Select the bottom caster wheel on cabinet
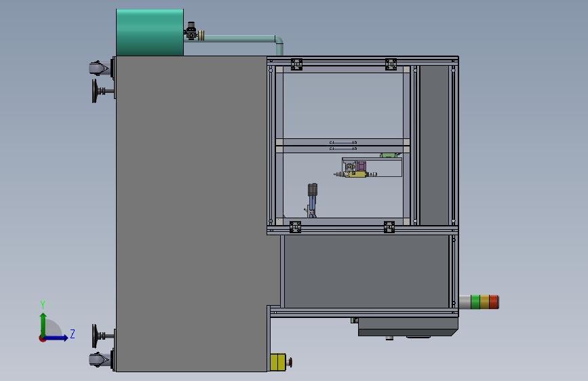This screenshot has width=588, height=381. click(x=100, y=359)
